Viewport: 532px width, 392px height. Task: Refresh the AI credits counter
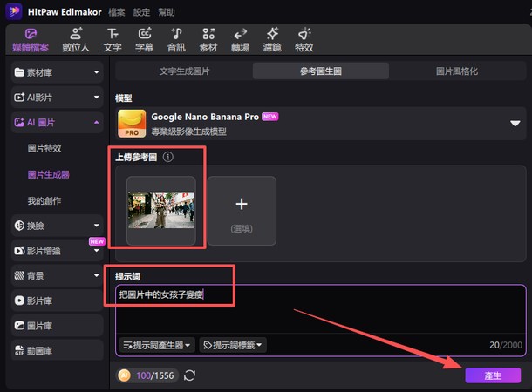(x=189, y=375)
